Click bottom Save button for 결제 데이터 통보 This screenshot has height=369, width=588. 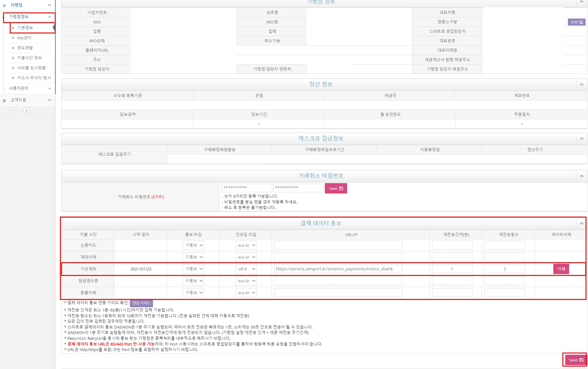(576, 360)
